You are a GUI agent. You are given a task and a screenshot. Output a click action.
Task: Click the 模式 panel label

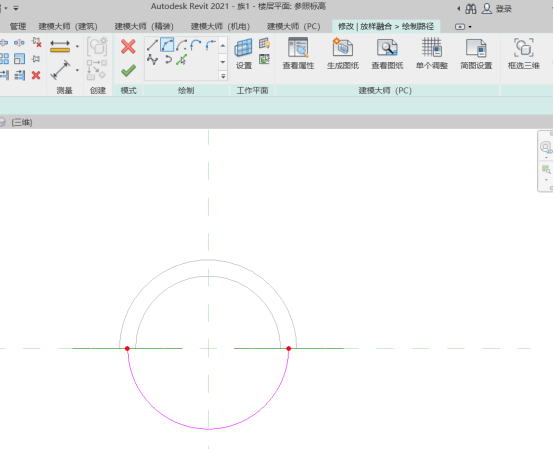point(128,90)
